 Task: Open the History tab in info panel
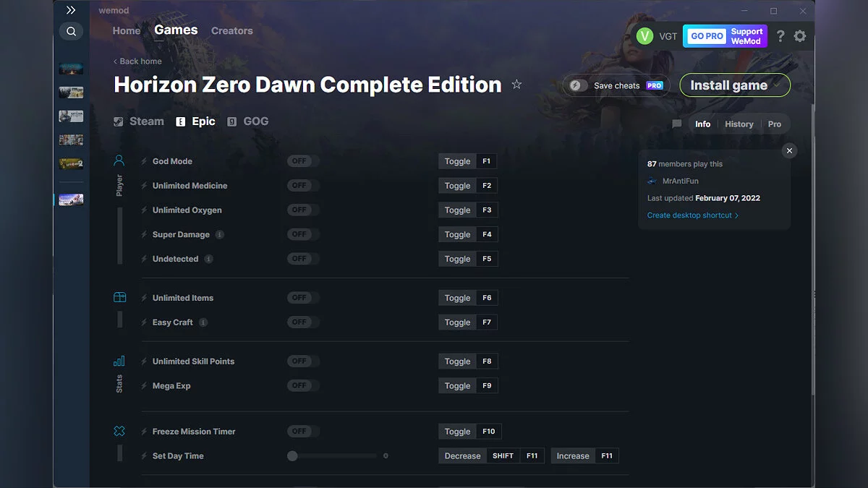[x=739, y=124]
